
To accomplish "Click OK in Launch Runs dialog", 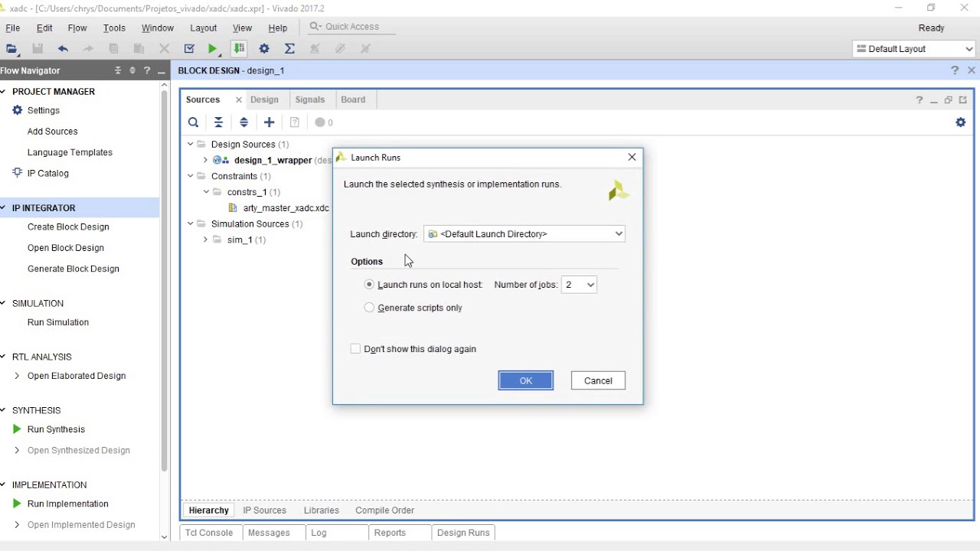I will pos(526,381).
